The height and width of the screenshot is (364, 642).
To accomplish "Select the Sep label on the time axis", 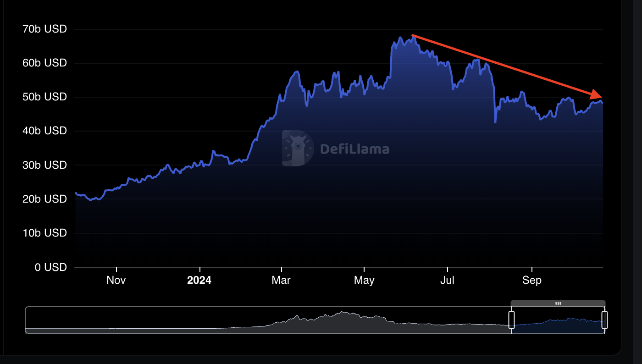I will click(531, 280).
